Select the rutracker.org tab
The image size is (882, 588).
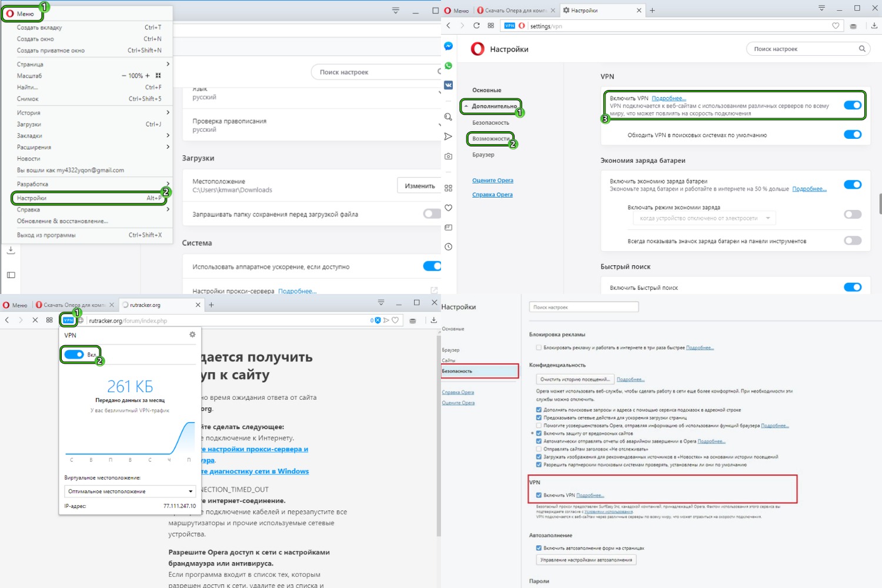[161, 305]
